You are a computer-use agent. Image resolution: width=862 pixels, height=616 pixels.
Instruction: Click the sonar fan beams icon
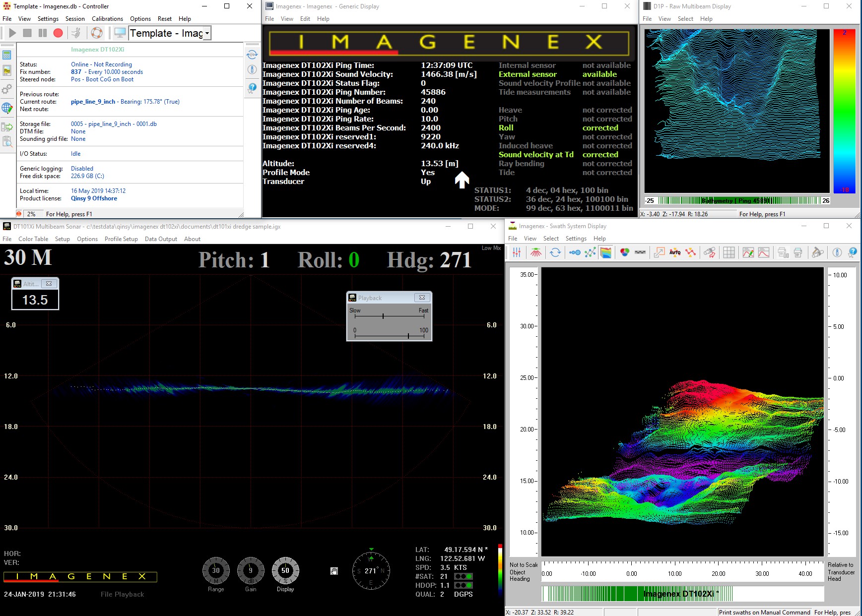[x=536, y=252]
